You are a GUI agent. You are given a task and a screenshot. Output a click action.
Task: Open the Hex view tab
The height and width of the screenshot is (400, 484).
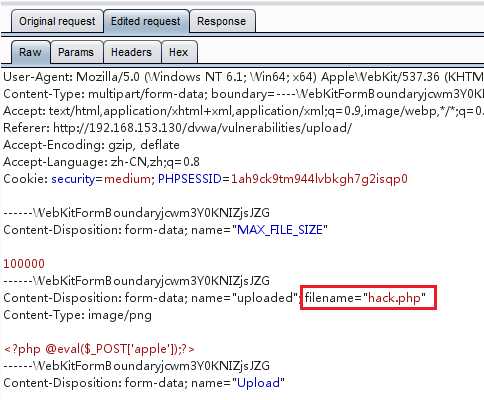coord(179,52)
